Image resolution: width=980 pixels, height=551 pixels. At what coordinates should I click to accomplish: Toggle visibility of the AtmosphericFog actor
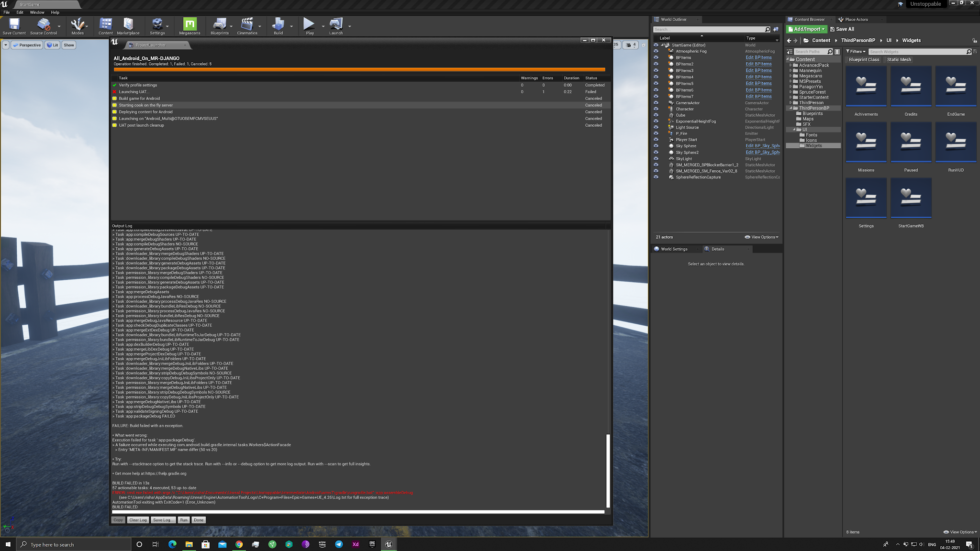(656, 51)
